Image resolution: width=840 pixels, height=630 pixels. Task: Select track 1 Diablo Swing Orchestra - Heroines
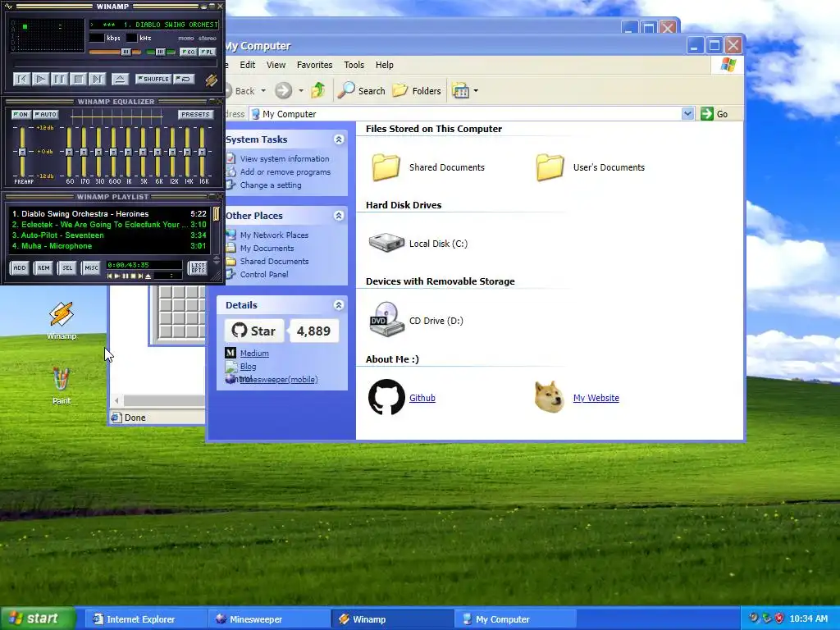(109, 214)
